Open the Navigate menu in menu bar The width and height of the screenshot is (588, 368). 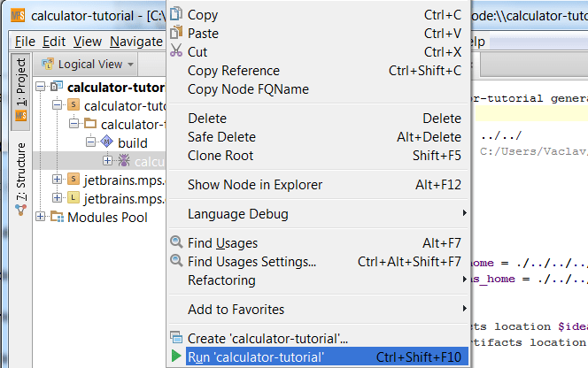(x=135, y=42)
